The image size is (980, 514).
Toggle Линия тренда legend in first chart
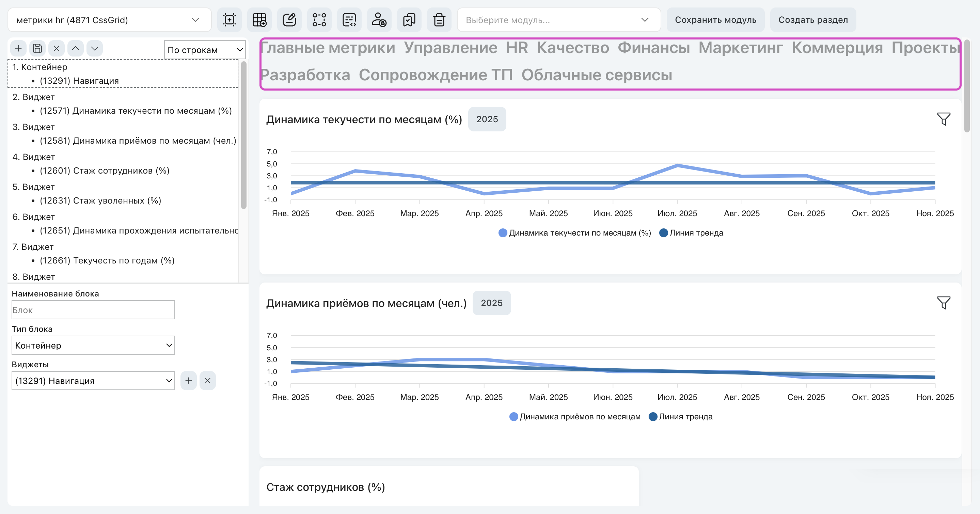coord(691,233)
